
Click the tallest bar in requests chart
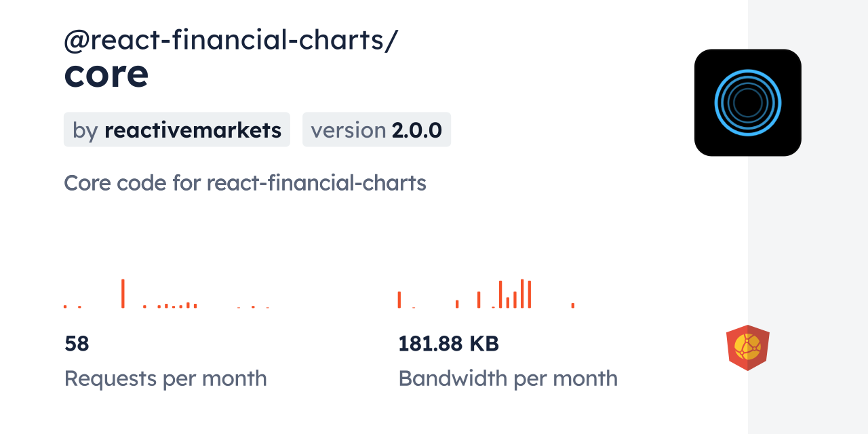(x=123, y=294)
